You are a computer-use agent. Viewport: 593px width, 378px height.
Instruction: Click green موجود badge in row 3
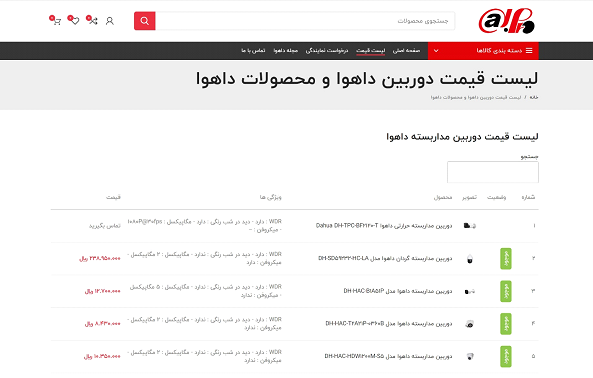(x=506, y=291)
